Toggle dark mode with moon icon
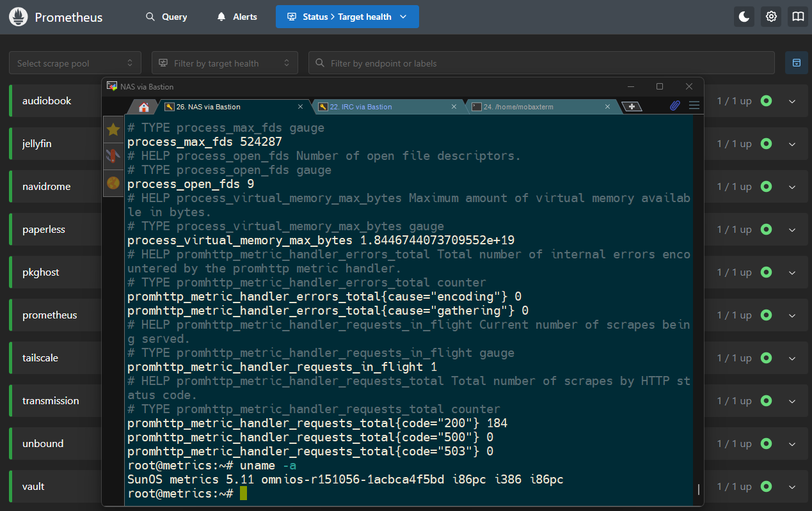812x511 pixels. [744, 17]
